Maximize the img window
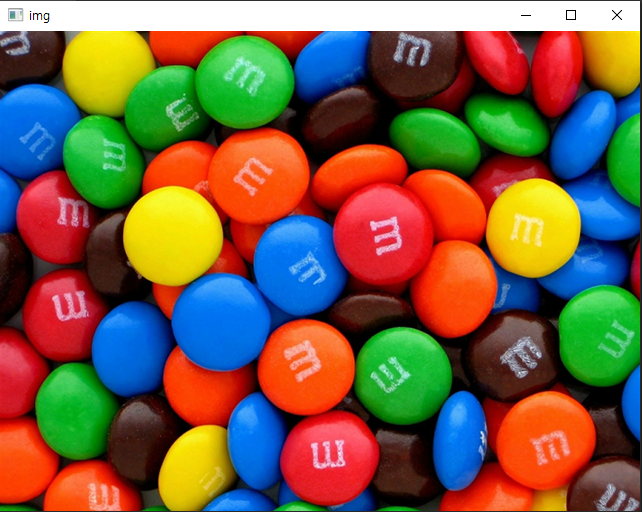The width and height of the screenshot is (642, 512). pyautogui.click(x=571, y=16)
